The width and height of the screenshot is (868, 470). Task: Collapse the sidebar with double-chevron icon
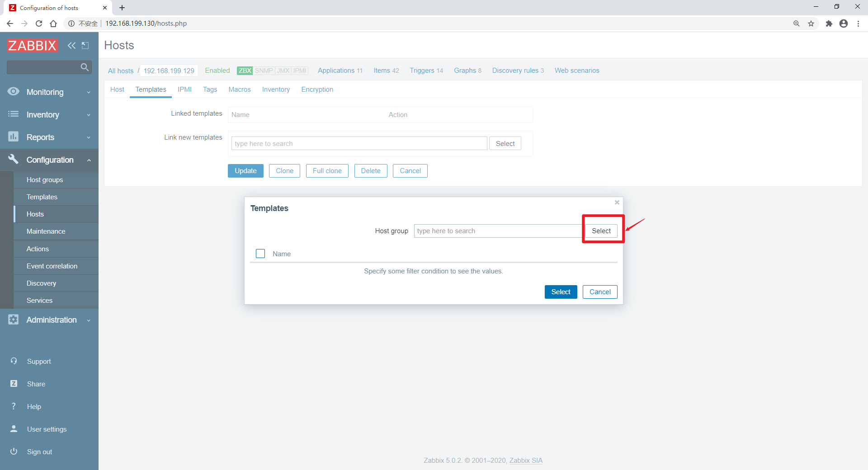point(71,45)
